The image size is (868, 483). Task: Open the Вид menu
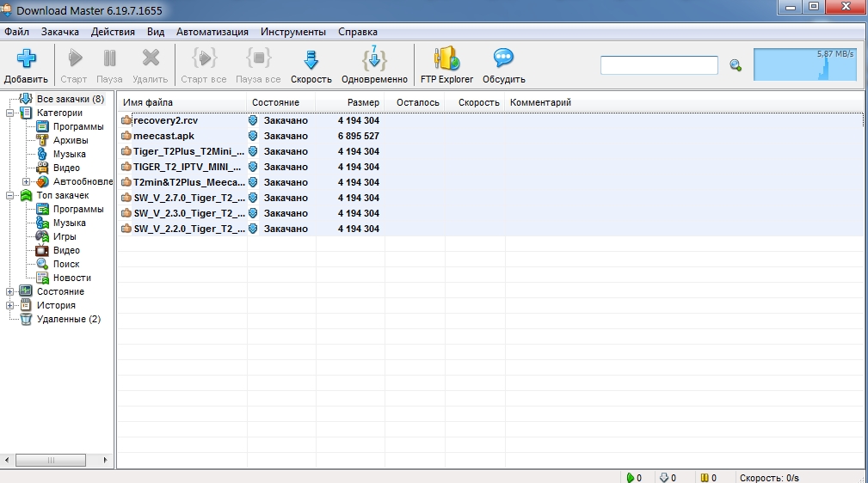(x=156, y=32)
